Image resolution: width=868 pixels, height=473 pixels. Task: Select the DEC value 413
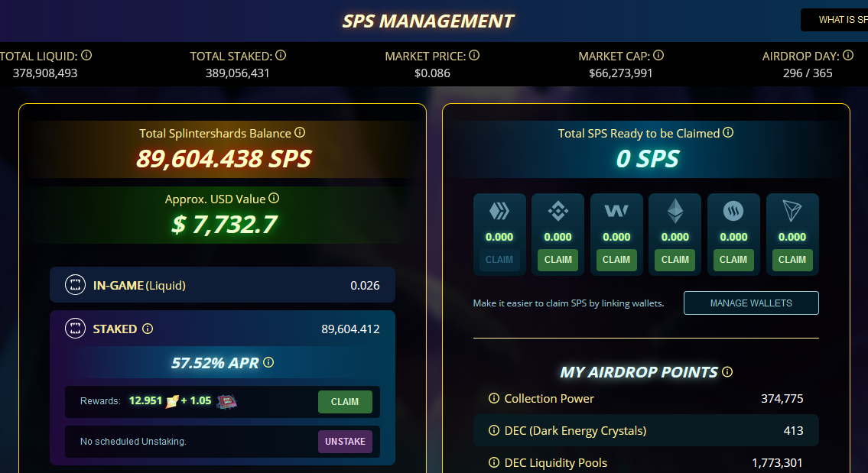click(793, 430)
